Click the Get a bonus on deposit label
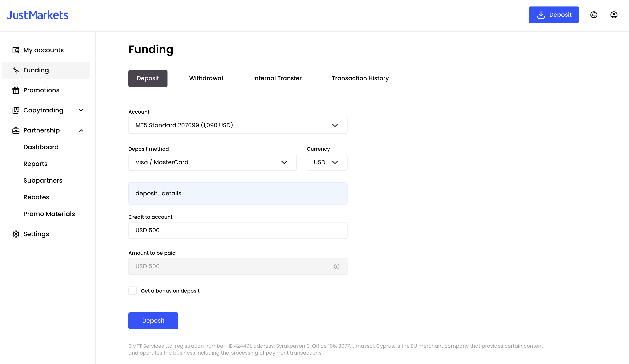The width and height of the screenshot is (629, 364). pos(170,291)
